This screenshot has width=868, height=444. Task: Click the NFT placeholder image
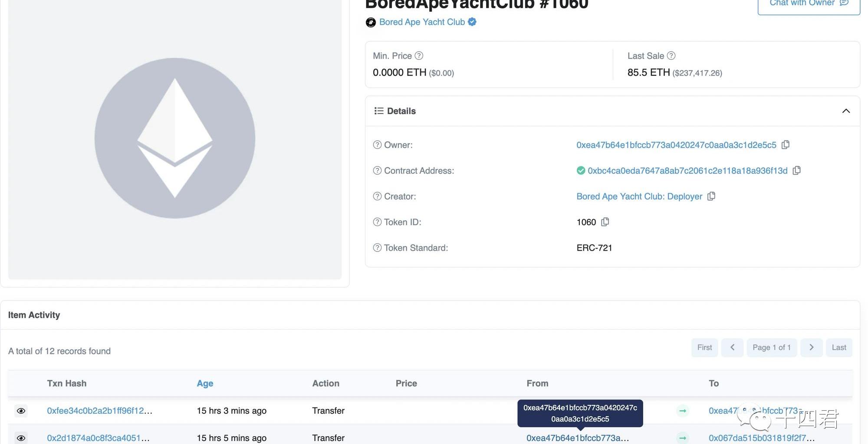[x=175, y=138]
